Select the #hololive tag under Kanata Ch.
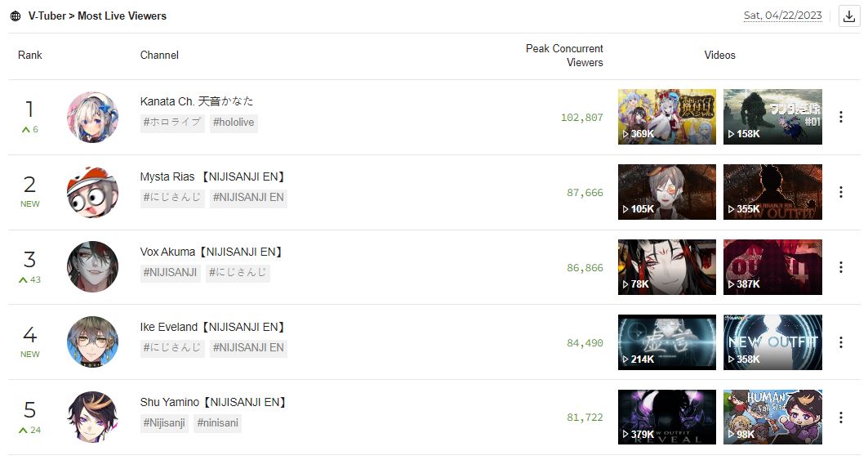Viewport: 868px width, 460px height. (x=234, y=123)
